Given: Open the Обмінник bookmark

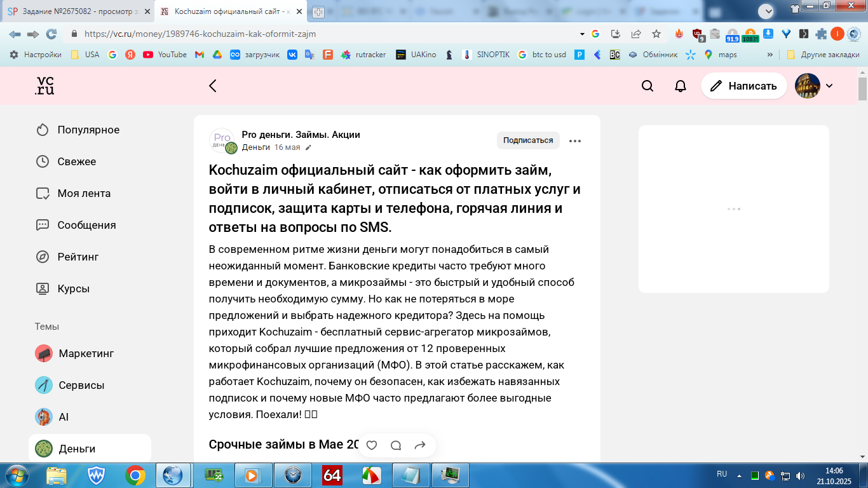Looking at the screenshot, I should 653,55.
